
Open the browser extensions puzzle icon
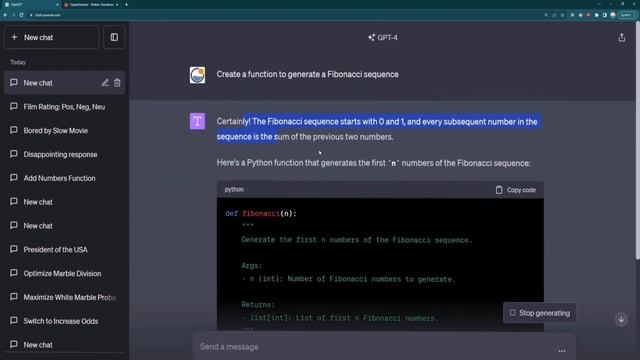(596, 15)
